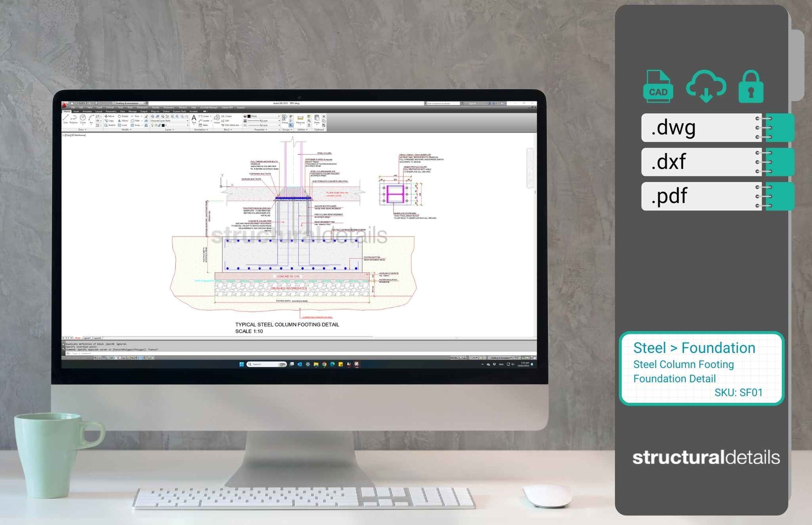This screenshot has width=812, height=525.
Task: Switch to the Layout1 drawing tab
Action: coord(87,338)
